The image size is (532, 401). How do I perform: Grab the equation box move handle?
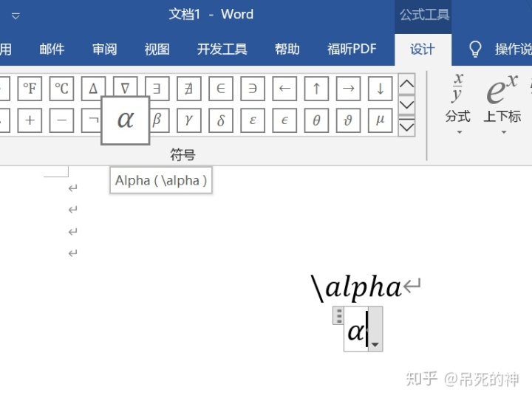click(338, 315)
